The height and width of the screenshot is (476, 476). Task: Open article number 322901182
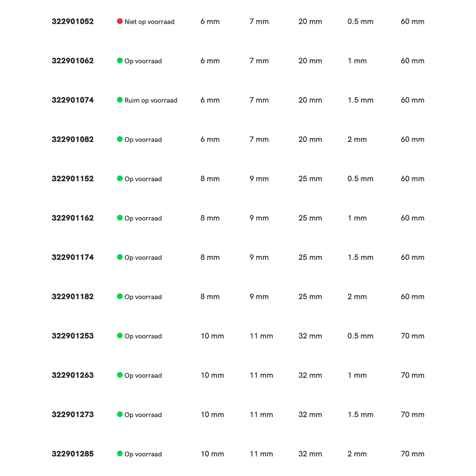click(73, 297)
